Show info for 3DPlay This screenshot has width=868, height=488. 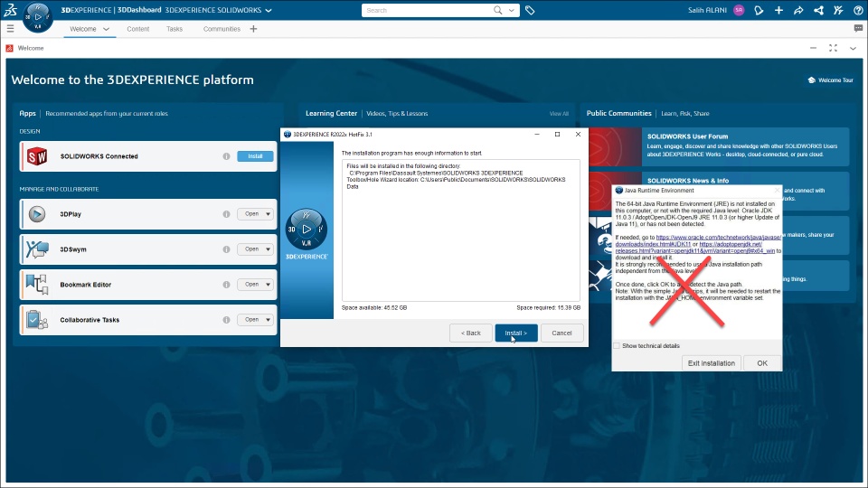click(x=226, y=214)
